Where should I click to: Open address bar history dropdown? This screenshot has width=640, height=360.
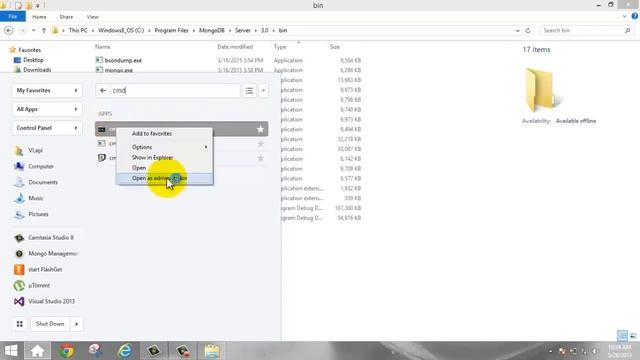pos(518,31)
